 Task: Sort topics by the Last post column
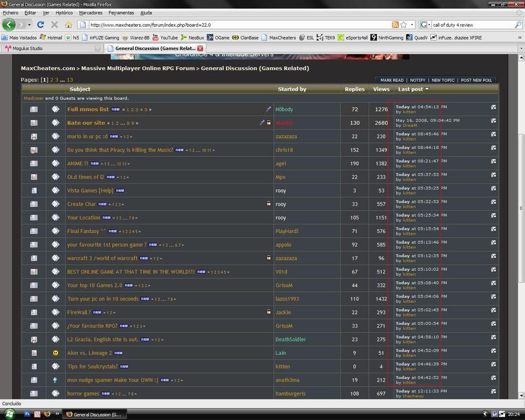click(411, 89)
